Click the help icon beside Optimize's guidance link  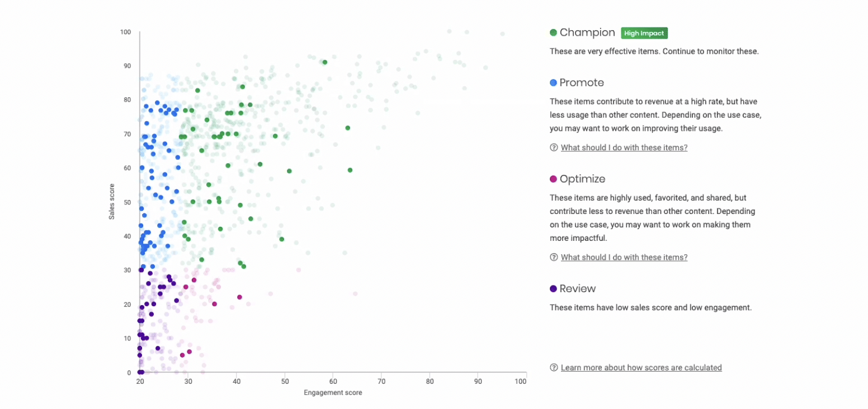[x=554, y=257]
